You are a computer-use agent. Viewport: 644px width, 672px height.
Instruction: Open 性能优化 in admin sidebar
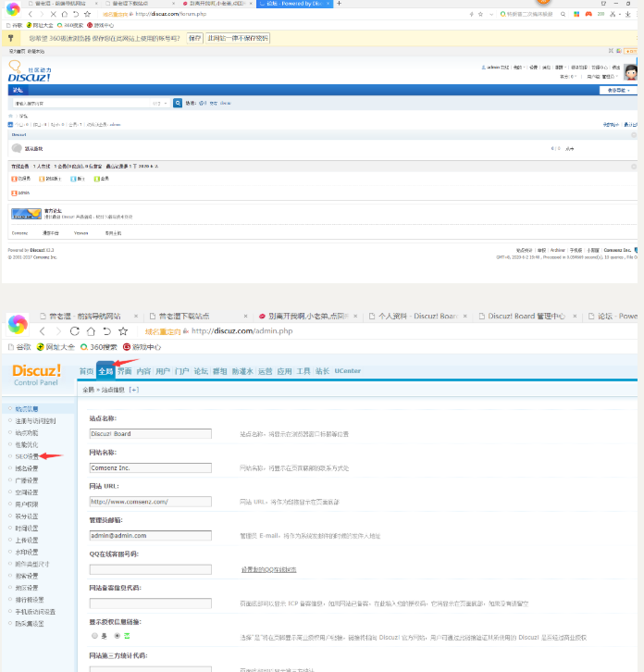click(x=27, y=444)
